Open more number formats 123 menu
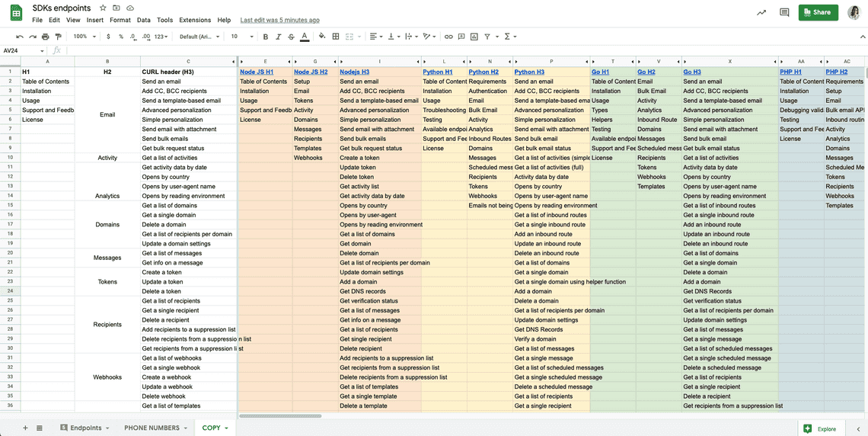This screenshot has width=868, height=436. click(x=161, y=37)
